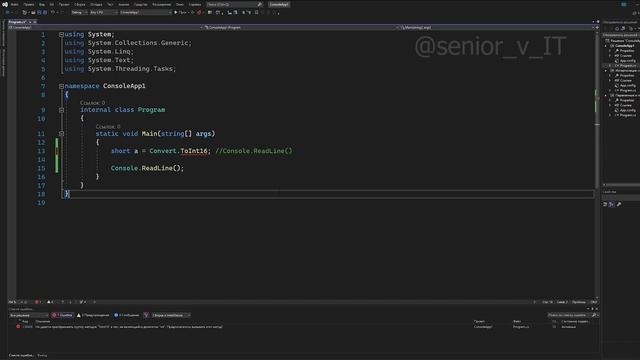Select Program.cs under the Переменные project
The height and width of the screenshot is (360, 640).
click(x=628, y=115)
